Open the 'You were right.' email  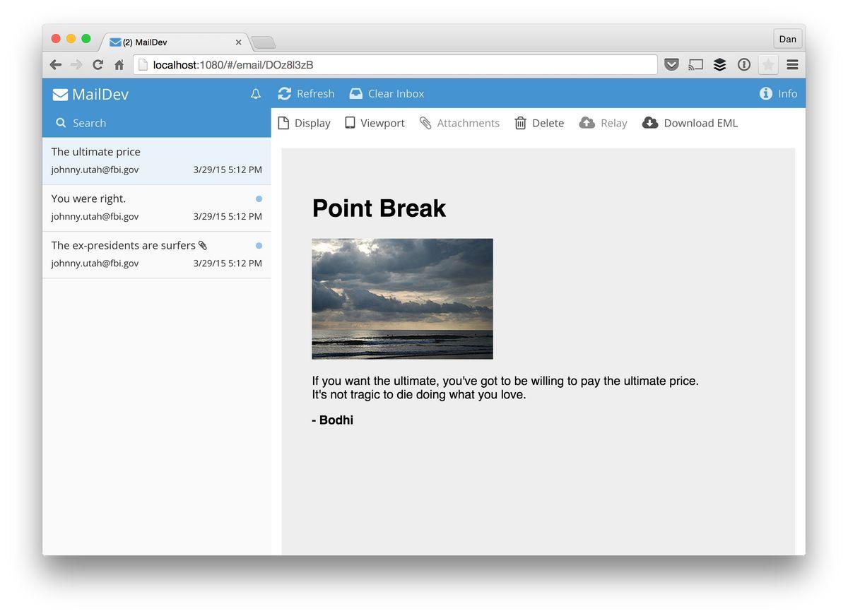click(157, 208)
